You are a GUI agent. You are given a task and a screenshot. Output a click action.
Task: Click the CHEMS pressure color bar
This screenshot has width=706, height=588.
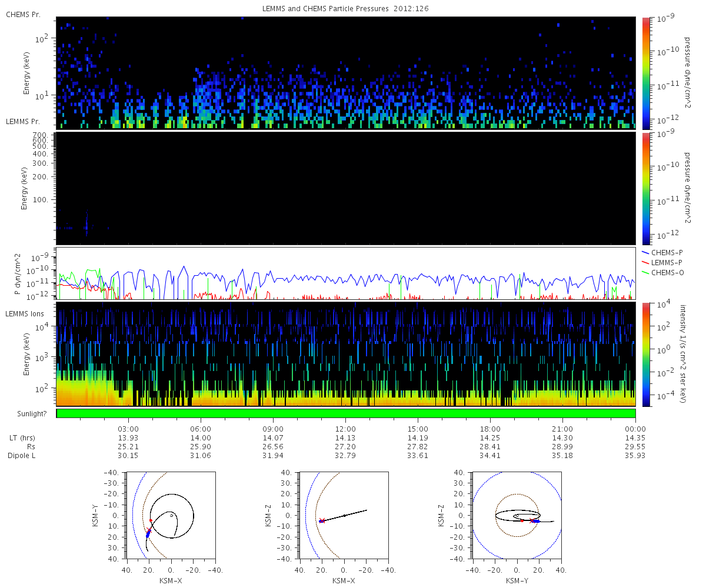point(646,73)
